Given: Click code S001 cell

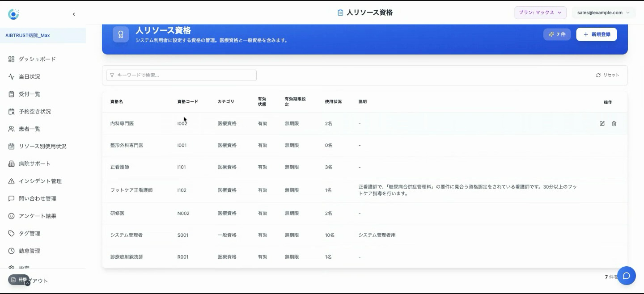Looking at the screenshot, I should (183, 235).
